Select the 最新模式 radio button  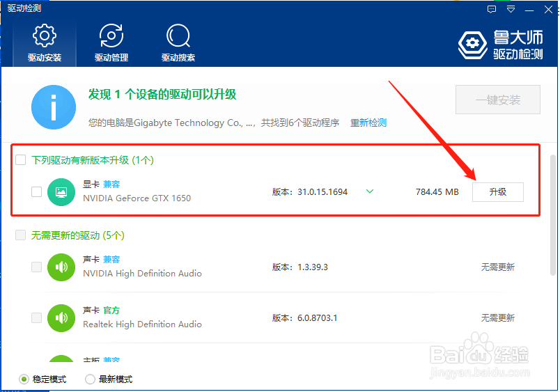click(90, 379)
